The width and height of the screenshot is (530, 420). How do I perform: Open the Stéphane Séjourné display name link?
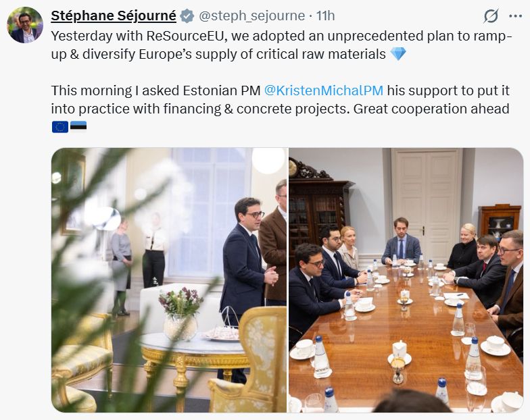tap(114, 16)
